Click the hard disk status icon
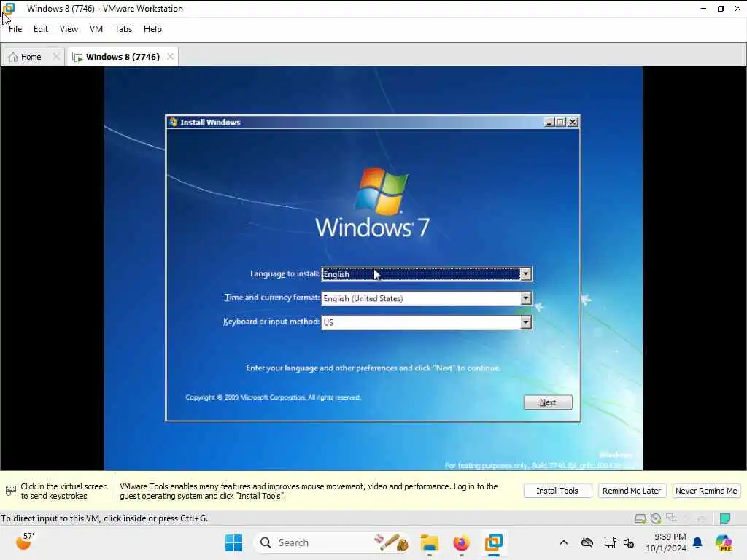The width and height of the screenshot is (747, 560). [x=640, y=518]
